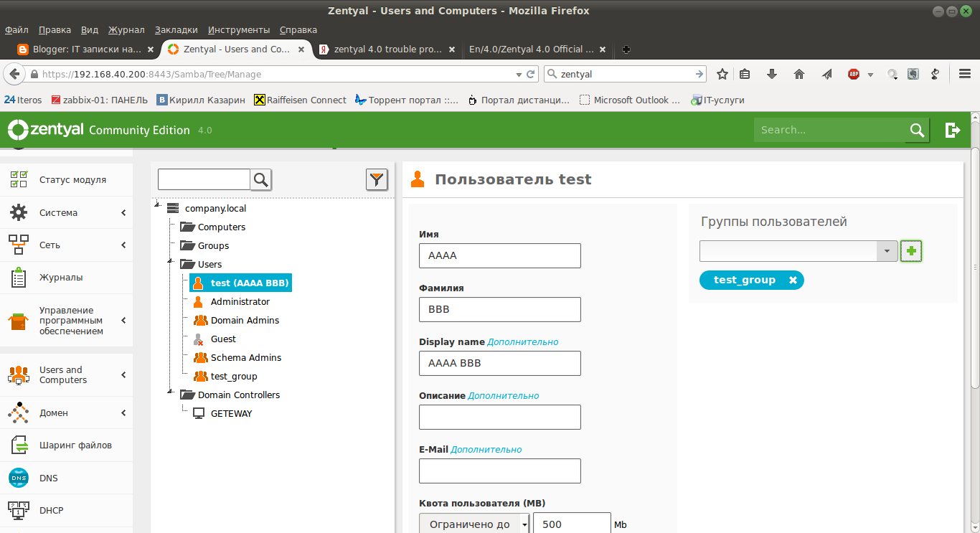Select Domain Admins group in tree
The image size is (980, 533).
pyautogui.click(x=245, y=321)
